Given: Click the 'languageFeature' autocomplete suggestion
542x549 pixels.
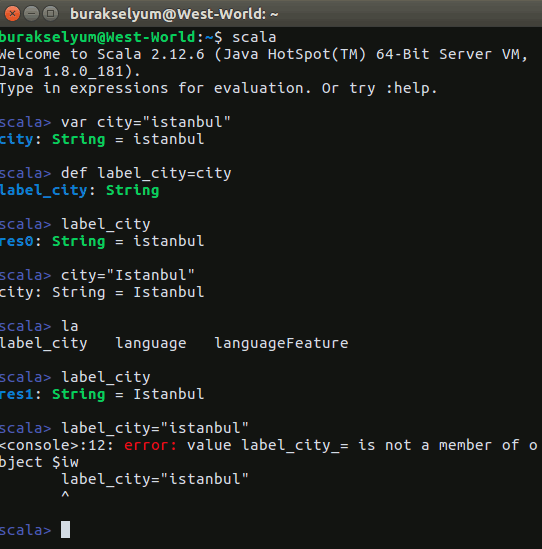Looking at the screenshot, I should click(x=282, y=343).
